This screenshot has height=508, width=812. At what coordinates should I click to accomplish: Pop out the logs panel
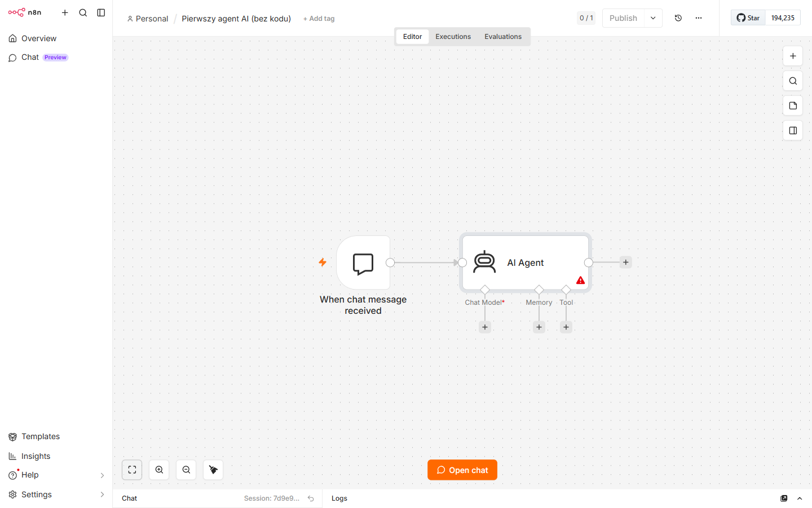coord(784,498)
